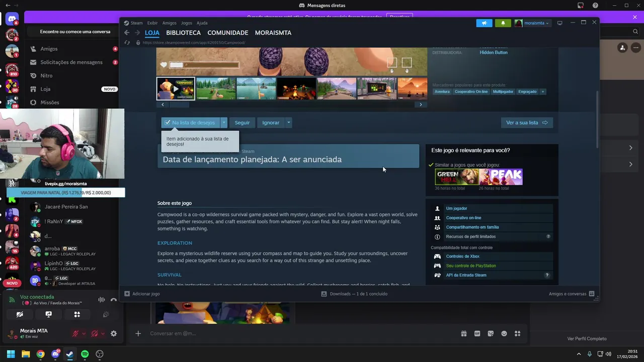Viewport: 644px width, 362px height.
Task: Open Discord direct messages home icon
Action: coord(12,20)
